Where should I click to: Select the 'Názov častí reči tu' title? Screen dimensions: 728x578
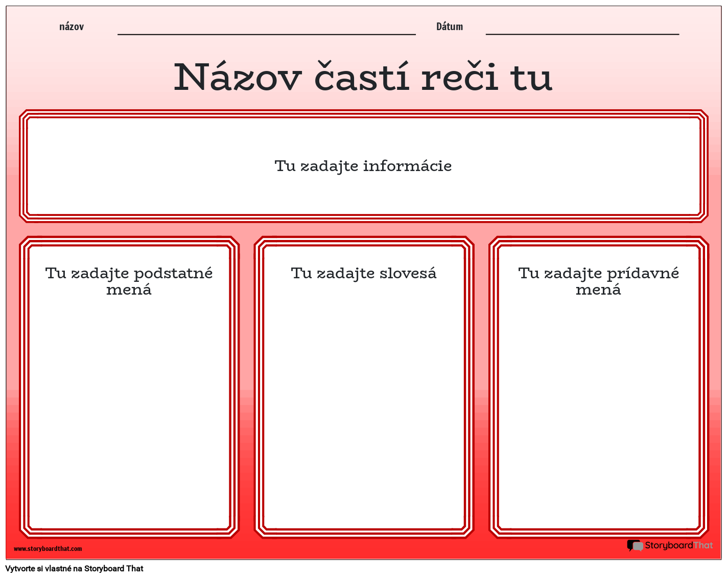click(x=363, y=77)
